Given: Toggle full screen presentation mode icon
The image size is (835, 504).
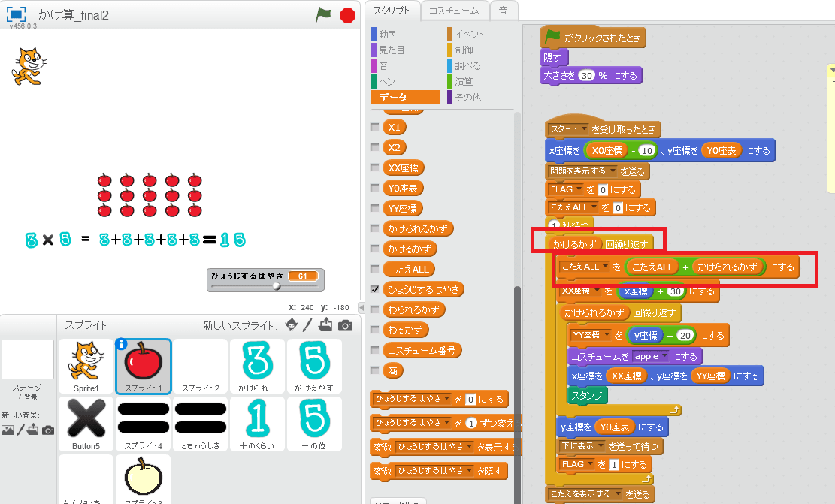Looking at the screenshot, I should click(16, 14).
